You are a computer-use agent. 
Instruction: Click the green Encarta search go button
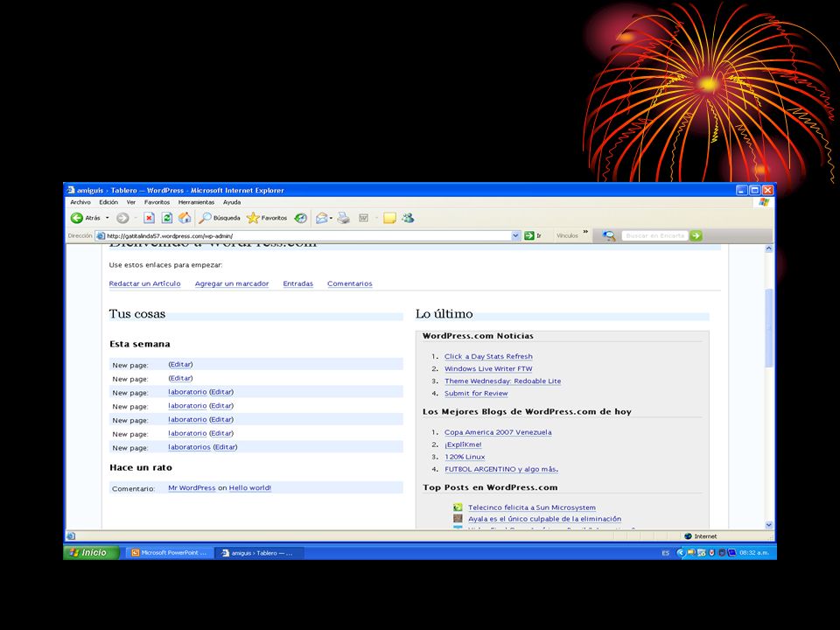click(x=696, y=235)
